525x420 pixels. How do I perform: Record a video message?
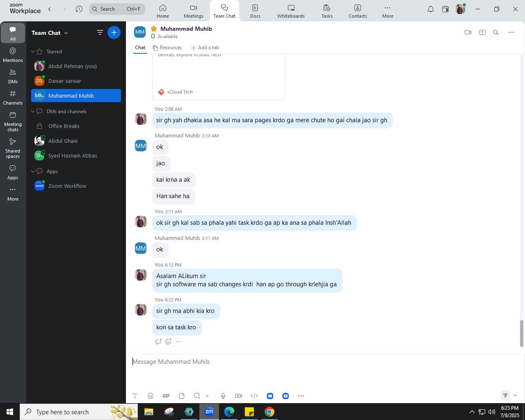[x=239, y=396]
